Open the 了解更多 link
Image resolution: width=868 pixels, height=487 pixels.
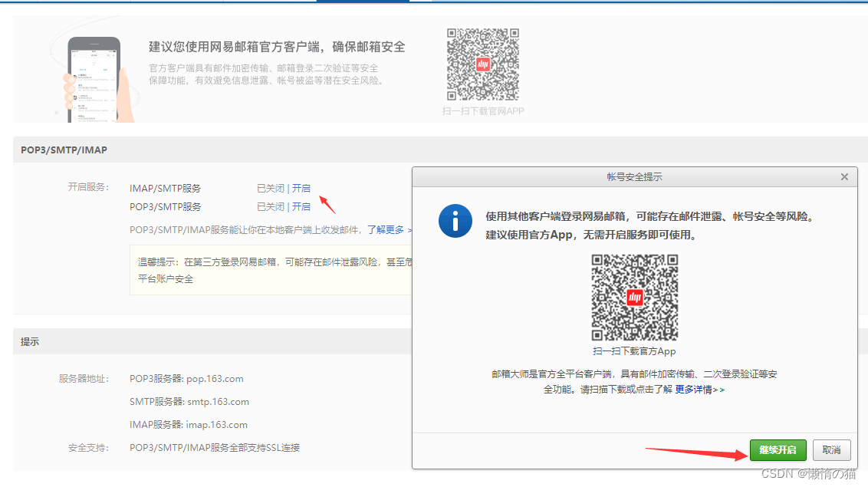pos(386,229)
